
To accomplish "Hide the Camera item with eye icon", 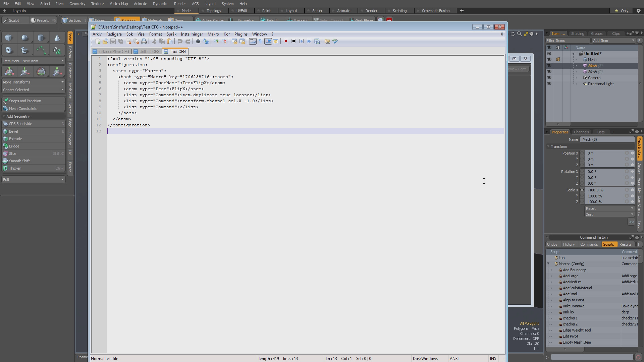I will (549, 78).
